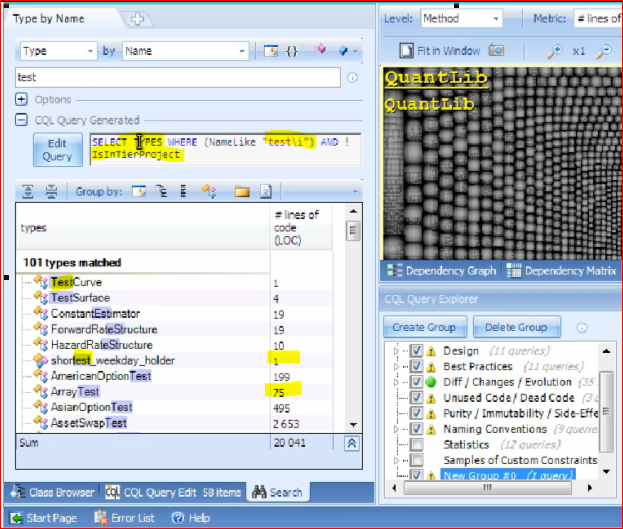Group results by hierarchy tree icon
The image size is (623, 529).
(x=161, y=192)
